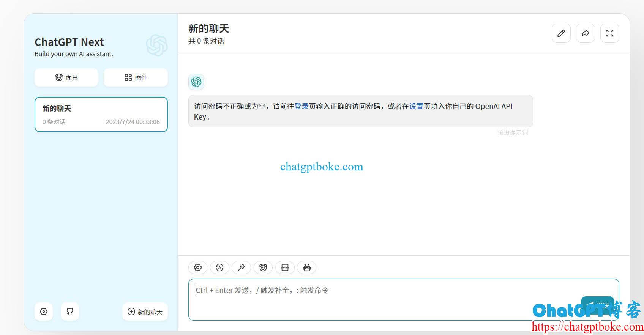Click timestamp 2023/7/24 00:33:06
The image size is (644, 335).
[133, 122]
